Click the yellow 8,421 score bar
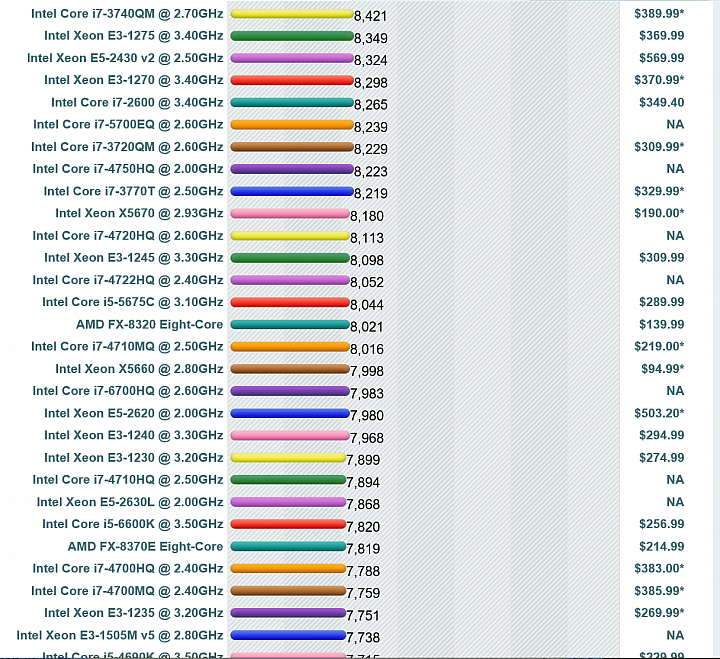This screenshot has height=659, width=720. tap(292, 14)
